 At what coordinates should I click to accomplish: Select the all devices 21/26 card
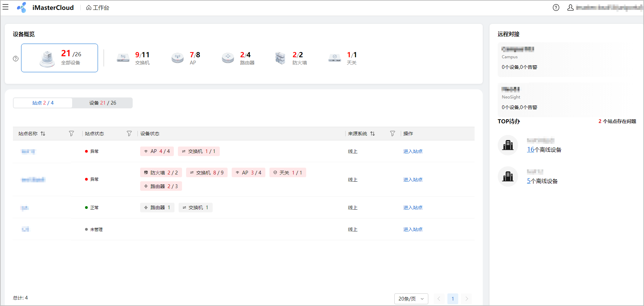pyautogui.click(x=60, y=58)
